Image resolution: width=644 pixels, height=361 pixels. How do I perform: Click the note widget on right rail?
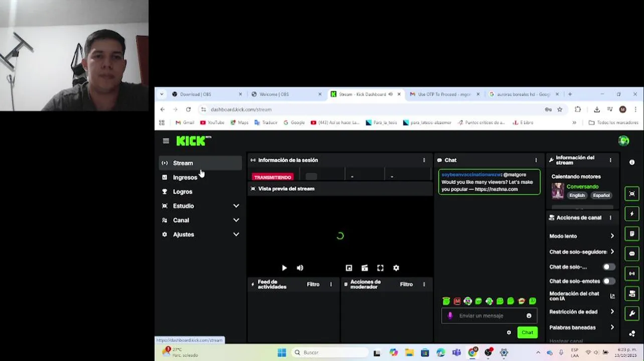[632, 234]
